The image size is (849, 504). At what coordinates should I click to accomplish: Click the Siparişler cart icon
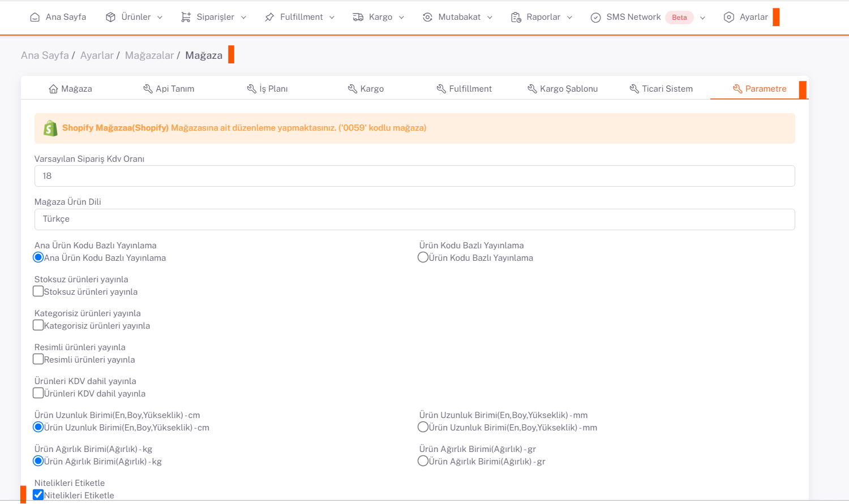pyautogui.click(x=186, y=18)
